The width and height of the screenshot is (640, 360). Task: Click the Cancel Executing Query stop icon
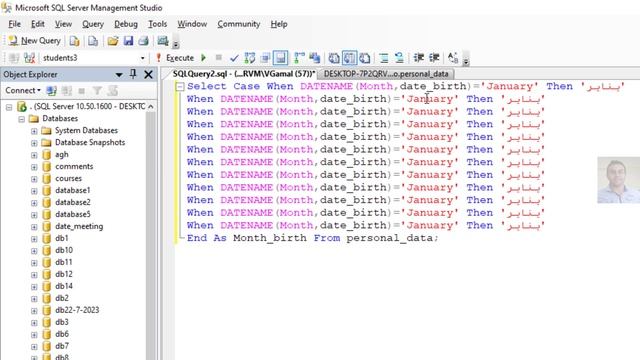tap(219, 58)
